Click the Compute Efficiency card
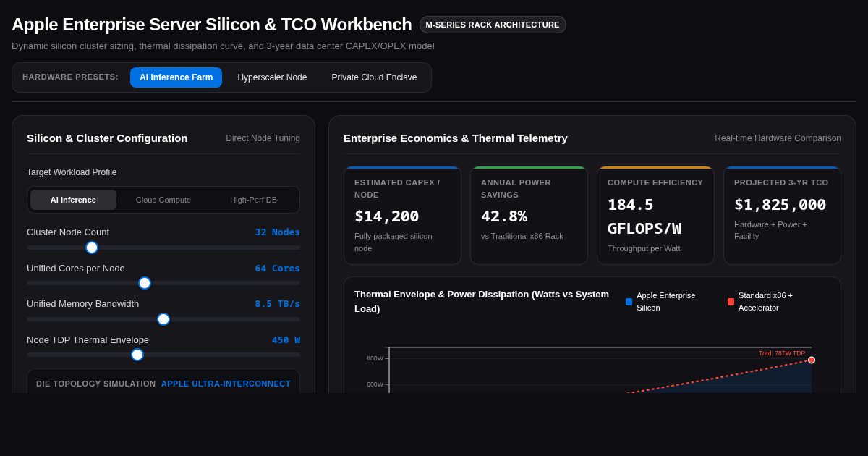The width and height of the screenshot is (868, 456). 655,216
